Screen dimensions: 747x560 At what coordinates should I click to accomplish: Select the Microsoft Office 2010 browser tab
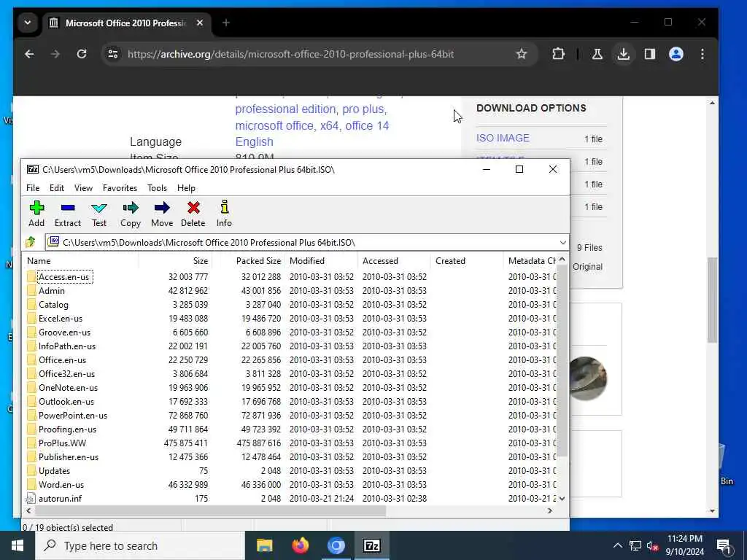coord(125,23)
